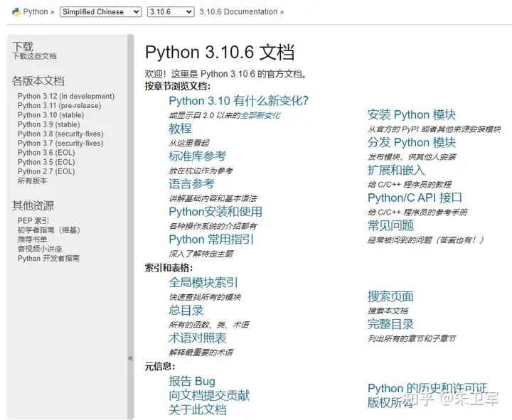Open 报告 Bug link
The width and height of the screenshot is (512, 420).
click(192, 381)
